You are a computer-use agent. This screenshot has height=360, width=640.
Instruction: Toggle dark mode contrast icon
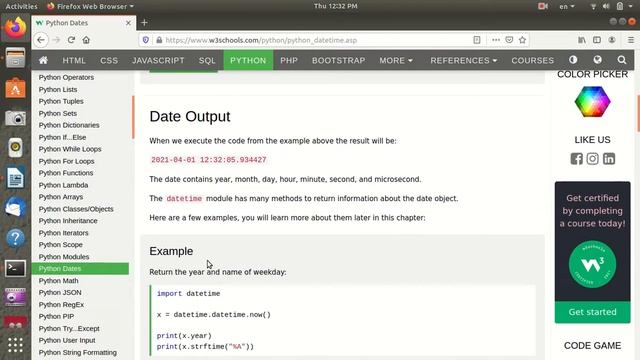click(x=573, y=60)
